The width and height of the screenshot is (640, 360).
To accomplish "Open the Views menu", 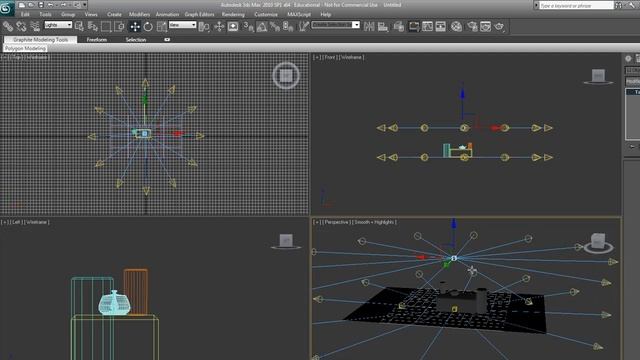I will [x=91, y=14].
